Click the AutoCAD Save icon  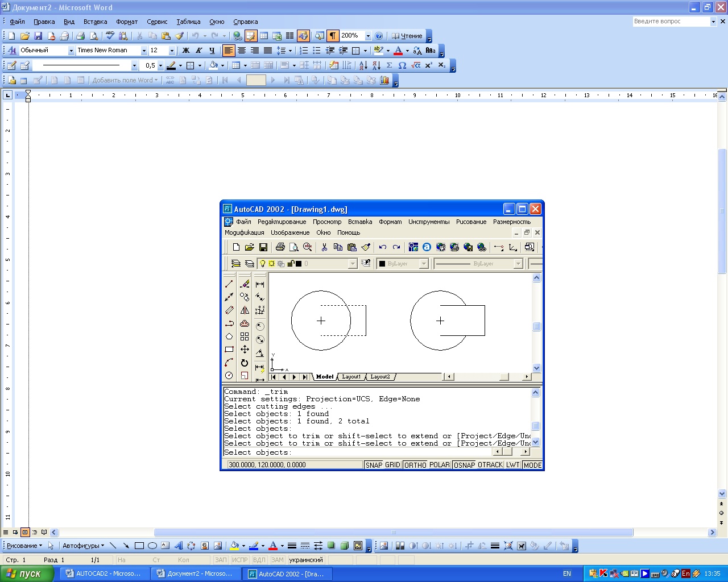point(263,247)
